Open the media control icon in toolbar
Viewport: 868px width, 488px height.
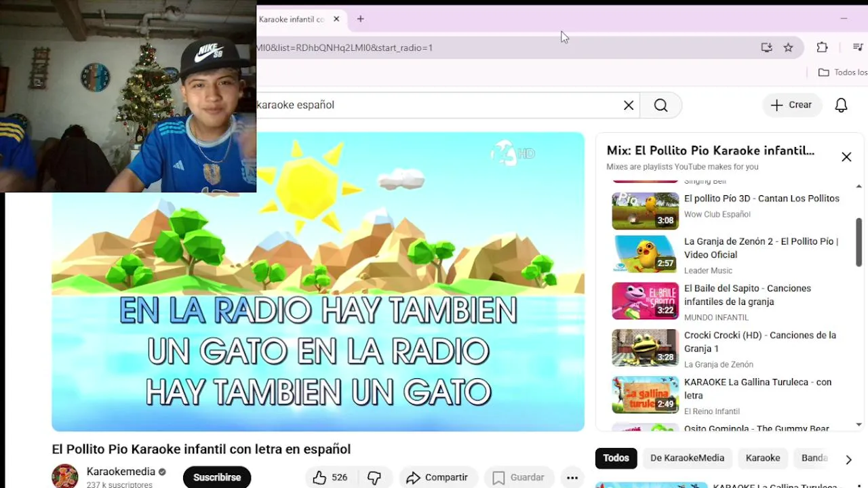click(857, 47)
